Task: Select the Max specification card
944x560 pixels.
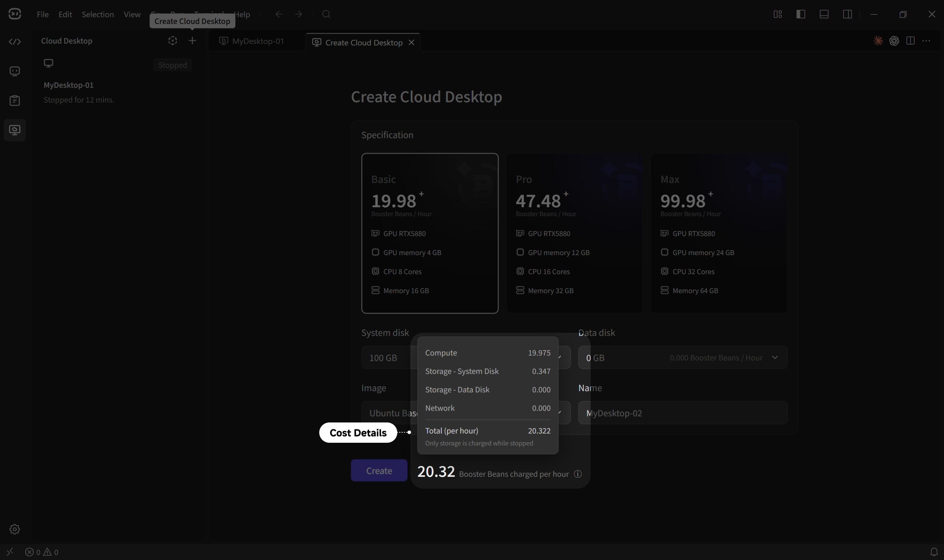Action: 719,233
